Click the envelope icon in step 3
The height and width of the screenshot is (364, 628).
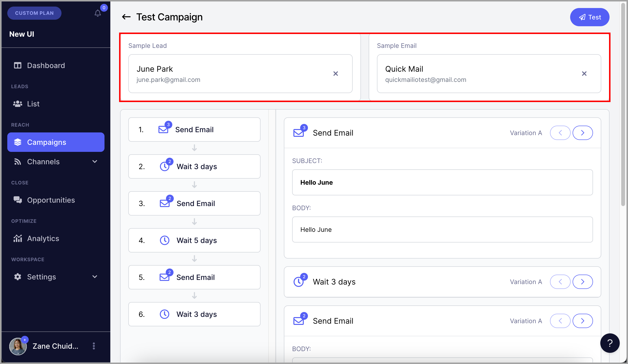tap(165, 203)
